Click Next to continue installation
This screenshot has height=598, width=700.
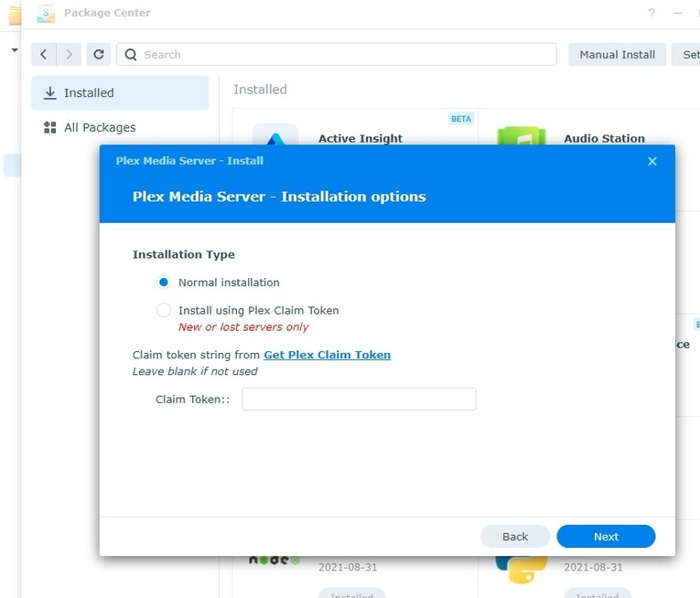606,537
